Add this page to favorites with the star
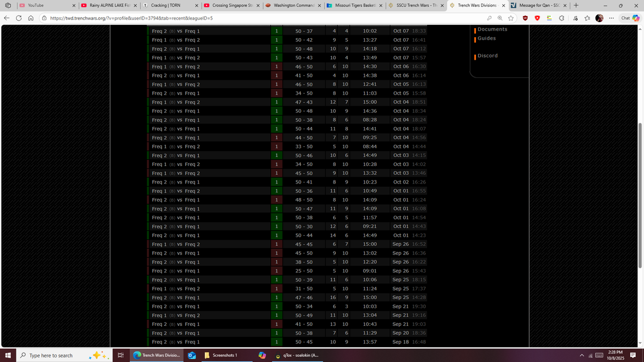Screen dimensions: 644x362 pyautogui.click(x=511, y=18)
